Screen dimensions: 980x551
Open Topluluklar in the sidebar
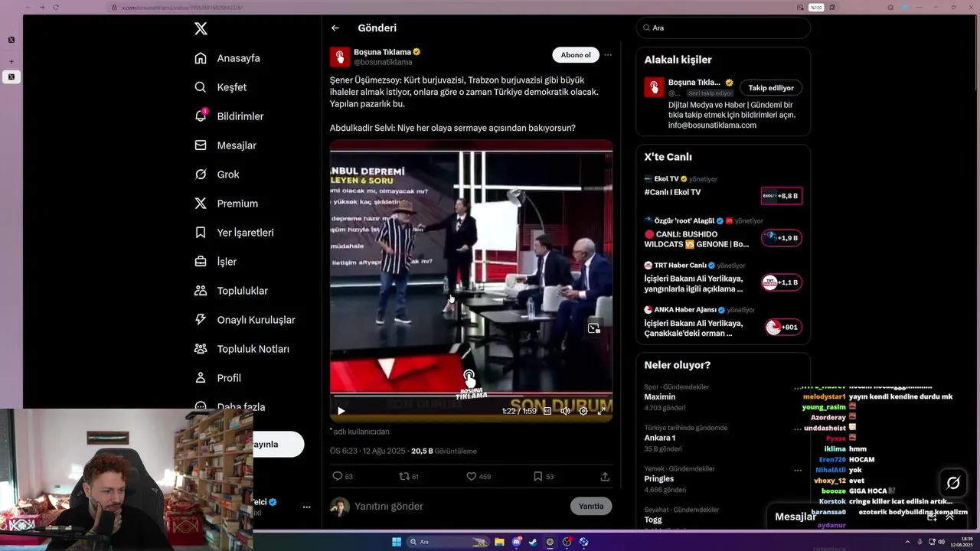tap(230, 291)
